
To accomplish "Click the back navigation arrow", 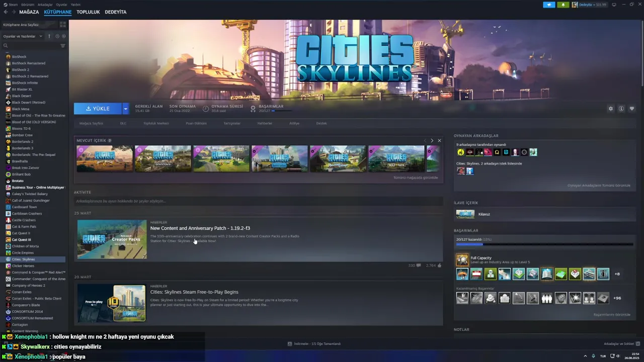I will click(6, 12).
